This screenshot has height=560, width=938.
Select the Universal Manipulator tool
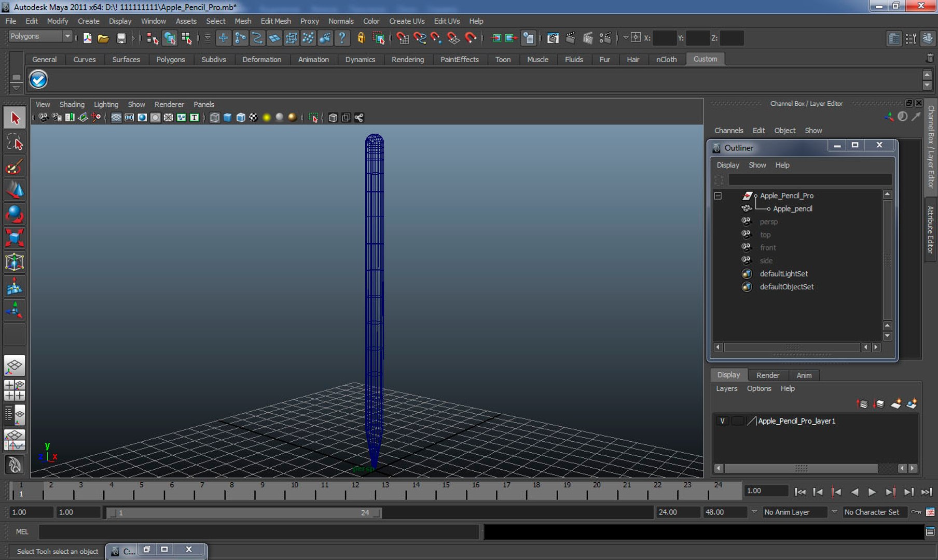pos(15,262)
